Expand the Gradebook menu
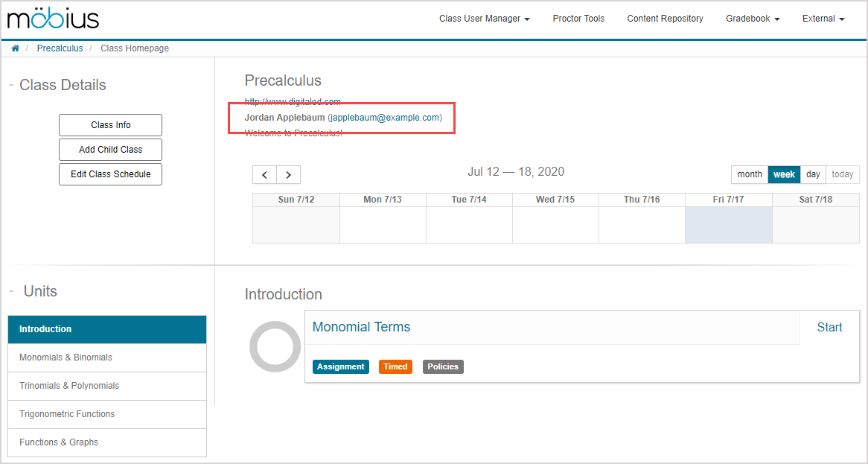868x464 pixels. pyautogui.click(x=753, y=19)
